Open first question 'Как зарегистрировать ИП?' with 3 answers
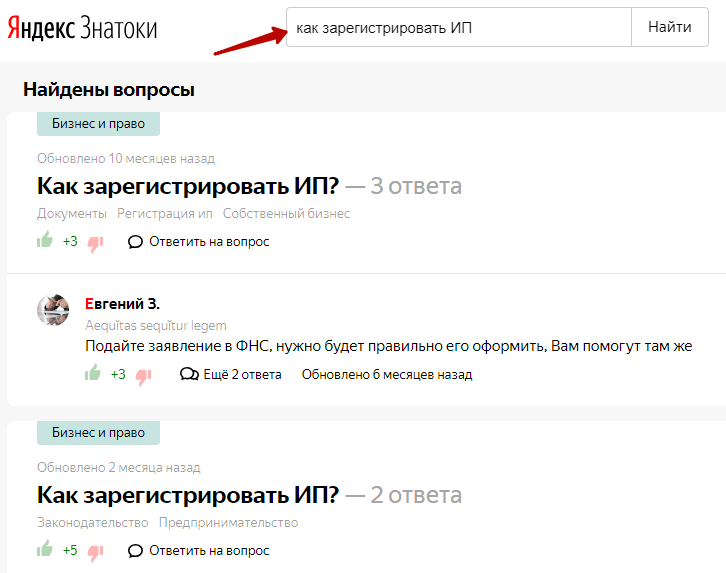 click(188, 186)
